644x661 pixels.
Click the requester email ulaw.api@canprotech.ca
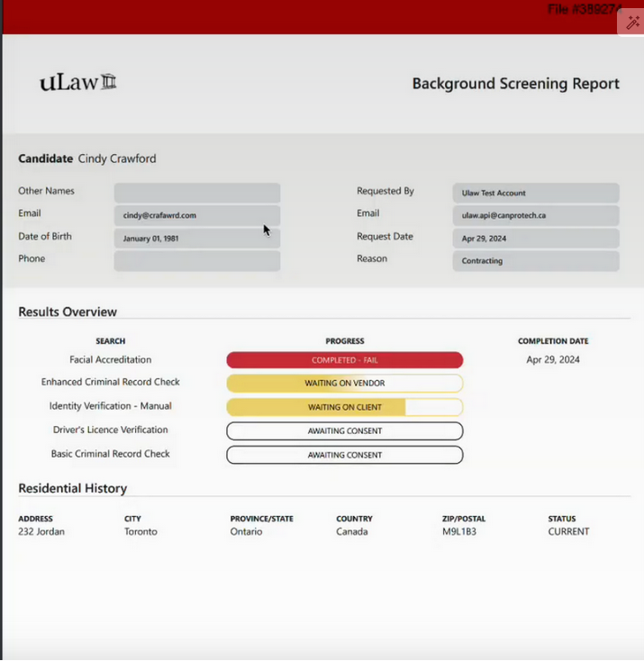(x=536, y=215)
